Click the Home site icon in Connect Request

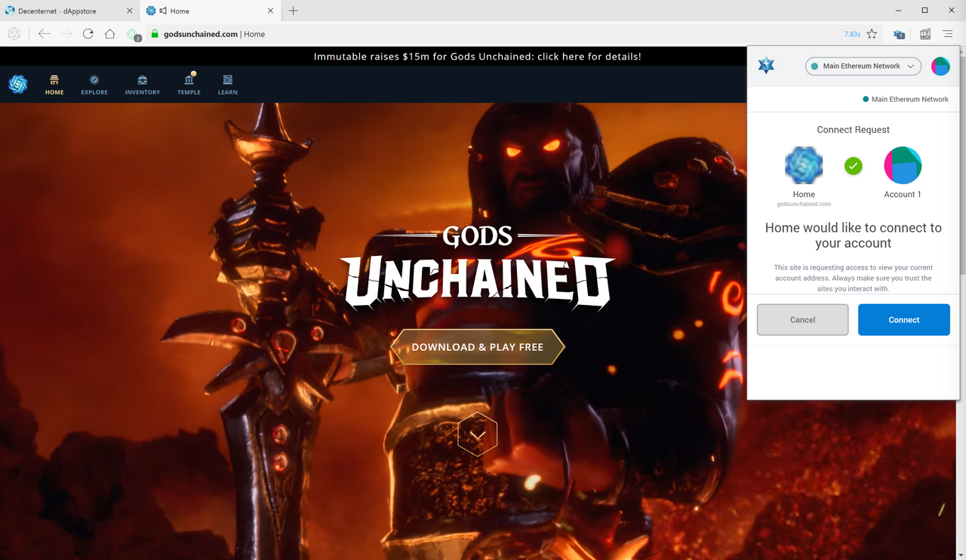pos(804,165)
